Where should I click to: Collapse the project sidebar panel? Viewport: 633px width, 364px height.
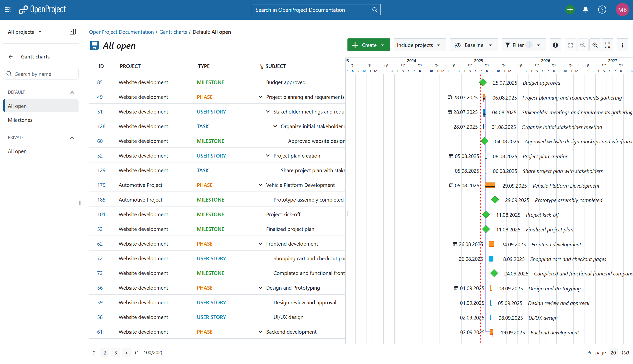(x=72, y=32)
